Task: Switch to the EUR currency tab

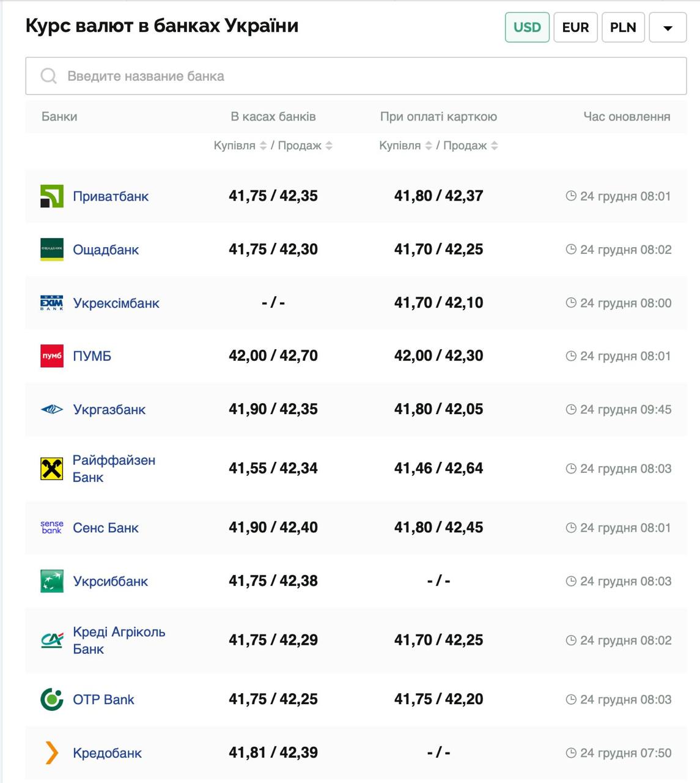Action: tap(575, 28)
